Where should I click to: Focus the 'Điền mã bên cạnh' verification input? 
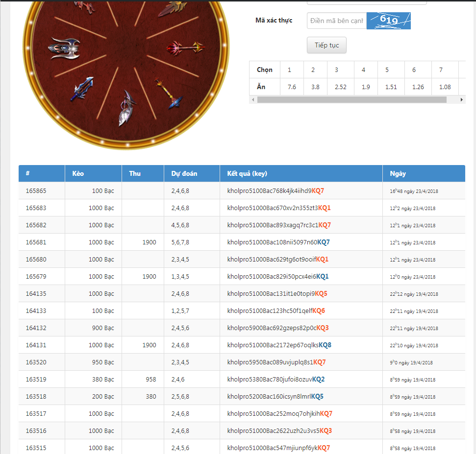(337, 21)
